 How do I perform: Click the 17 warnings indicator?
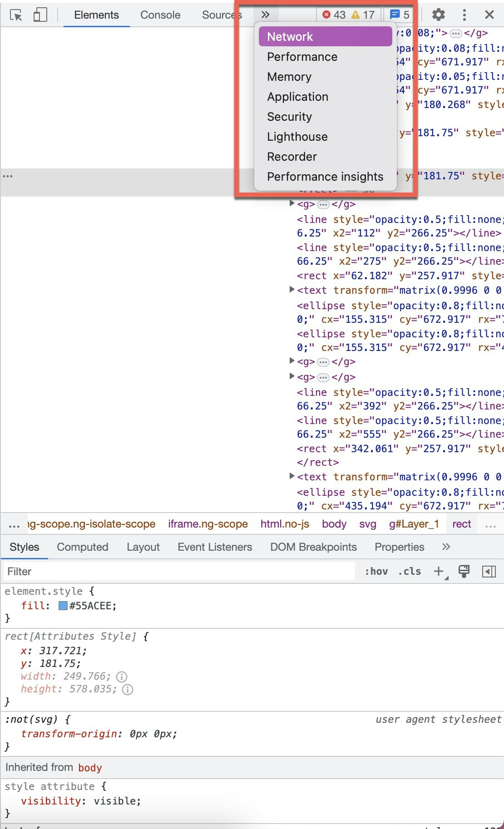click(x=363, y=15)
